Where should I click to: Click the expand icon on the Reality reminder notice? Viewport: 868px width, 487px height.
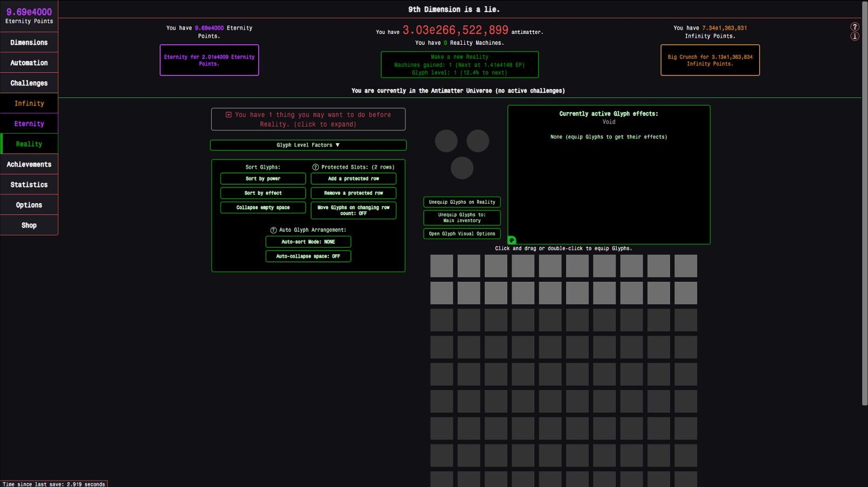pos(228,115)
